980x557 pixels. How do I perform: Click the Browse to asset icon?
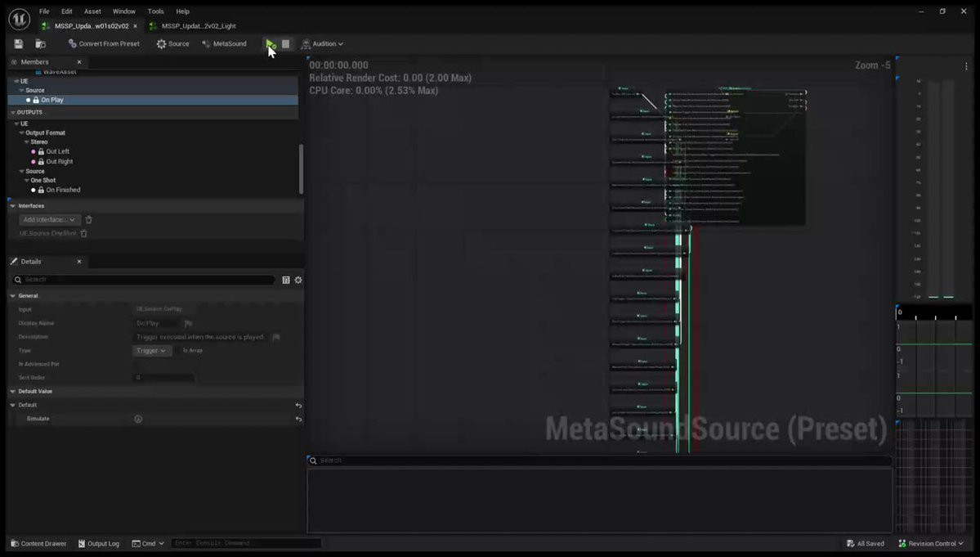41,44
